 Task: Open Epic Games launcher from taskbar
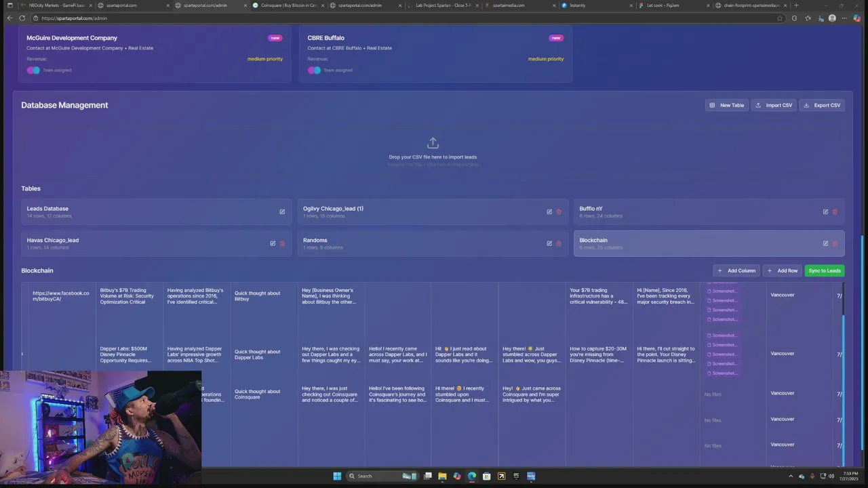point(516,476)
